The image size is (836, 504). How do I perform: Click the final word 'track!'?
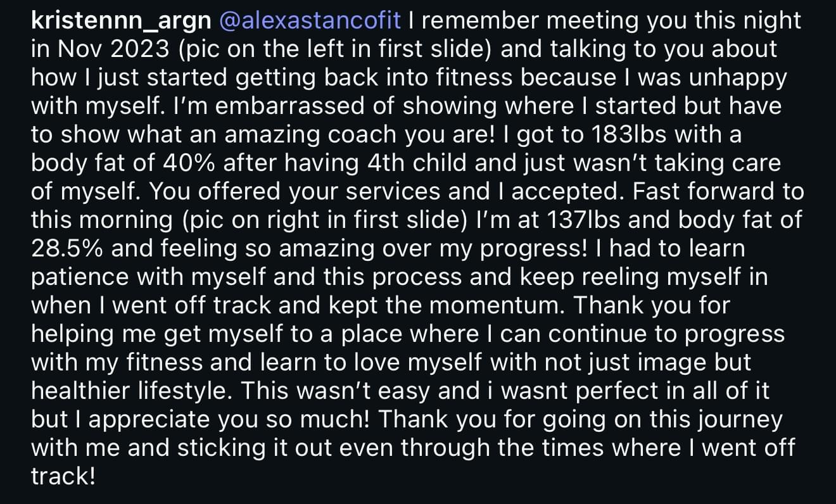[x=63, y=476]
